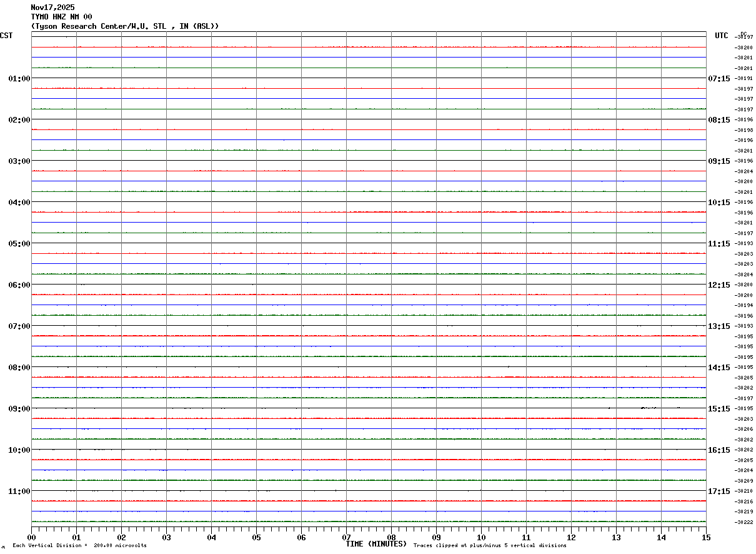Image resolution: width=756 pixels, height=554 pixels.
Task: Click the 14:15 UTC time label
Action: (x=719, y=367)
